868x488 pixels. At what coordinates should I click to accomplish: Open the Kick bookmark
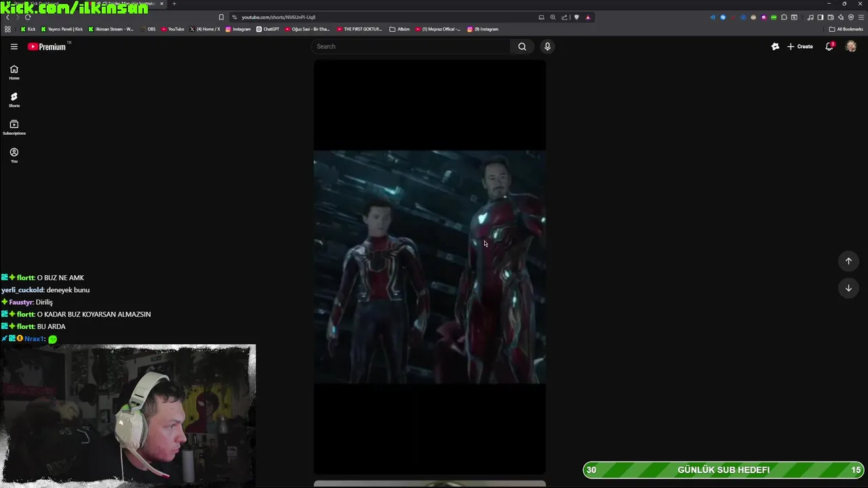tap(28, 29)
